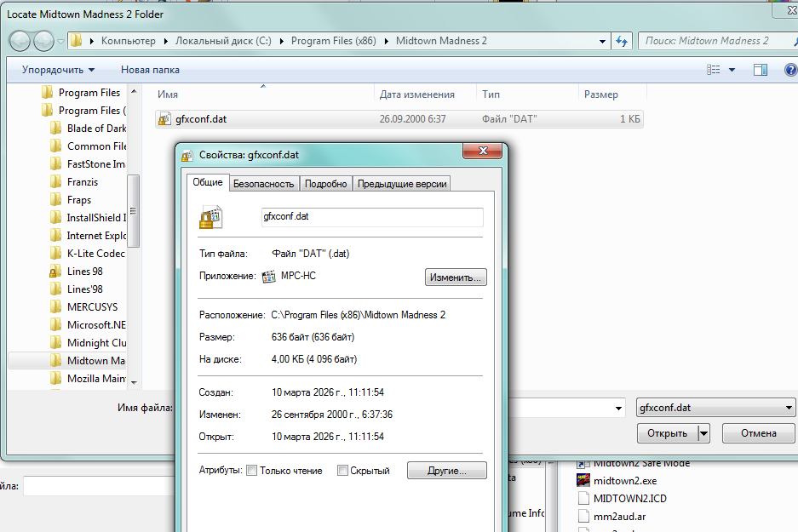Click the Открыть button
This screenshot has width=798, height=532.
click(x=667, y=433)
